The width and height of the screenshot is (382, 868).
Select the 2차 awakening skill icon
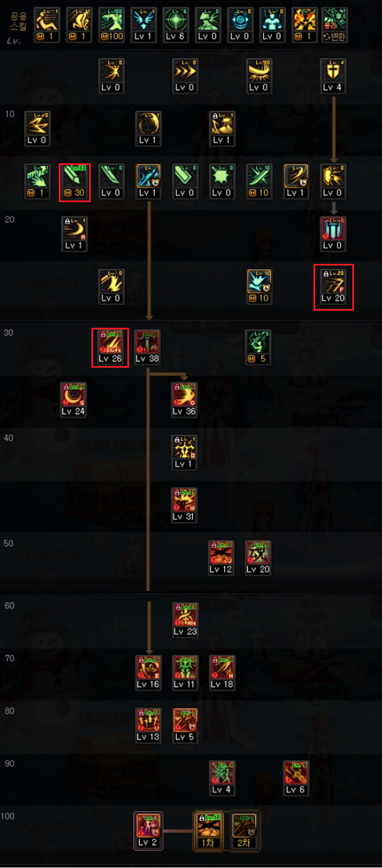[246, 831]
